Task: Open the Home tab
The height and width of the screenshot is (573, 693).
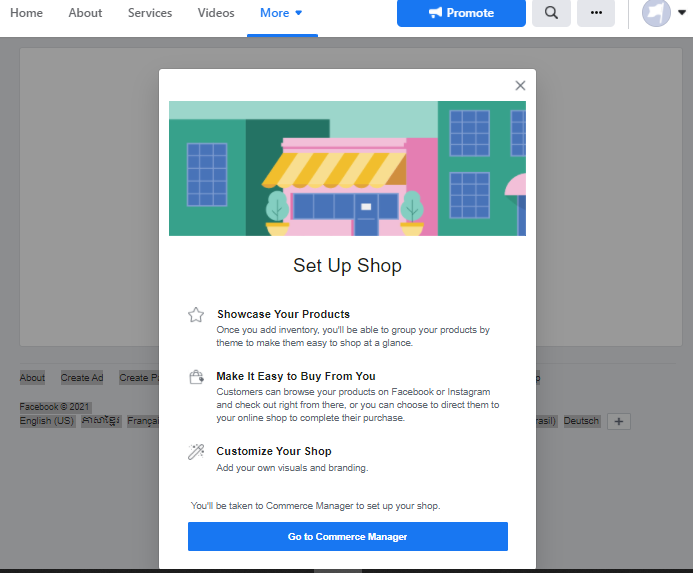Action: (x=27, y=13)
